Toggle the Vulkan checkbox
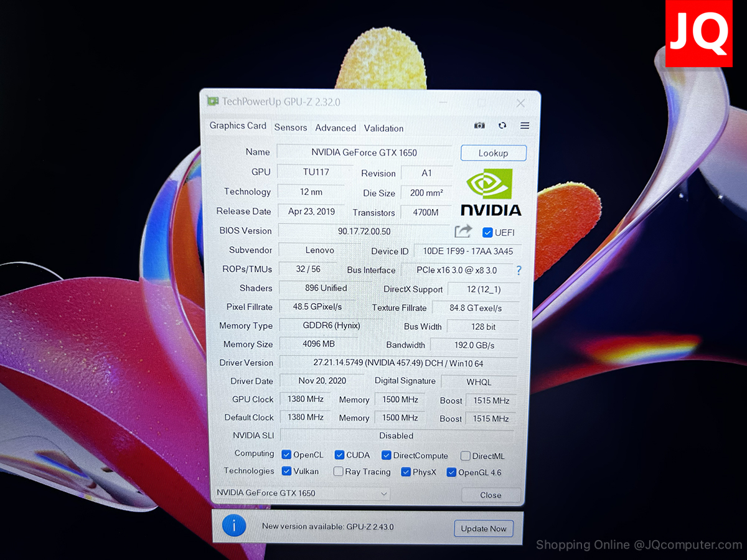Viewport: 747px width, 560px height. (287, 471)
